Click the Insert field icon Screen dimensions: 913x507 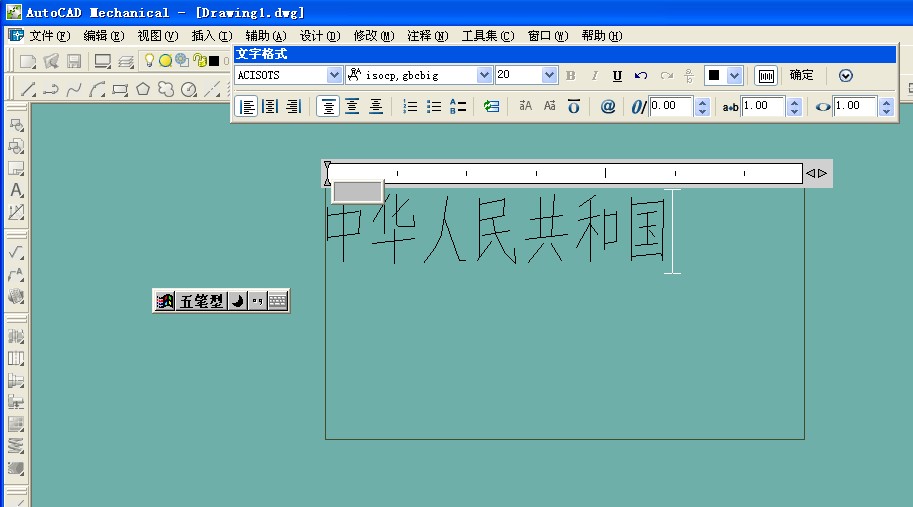pyautogui.click(x=491, y=107)
